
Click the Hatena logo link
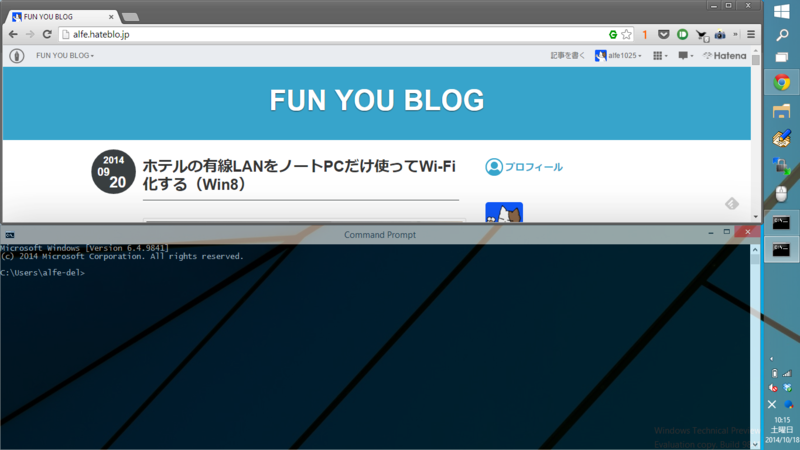724,56
